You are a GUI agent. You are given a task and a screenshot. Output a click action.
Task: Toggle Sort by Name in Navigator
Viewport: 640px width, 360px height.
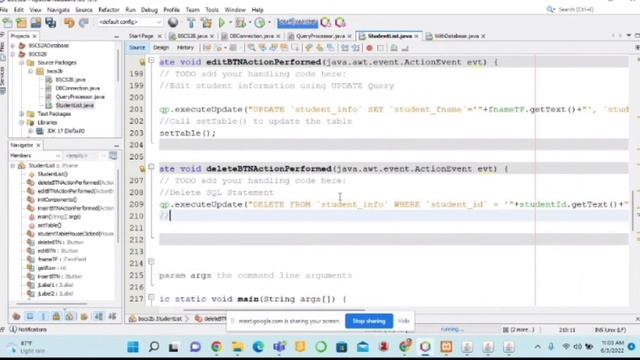click(99, 316)
